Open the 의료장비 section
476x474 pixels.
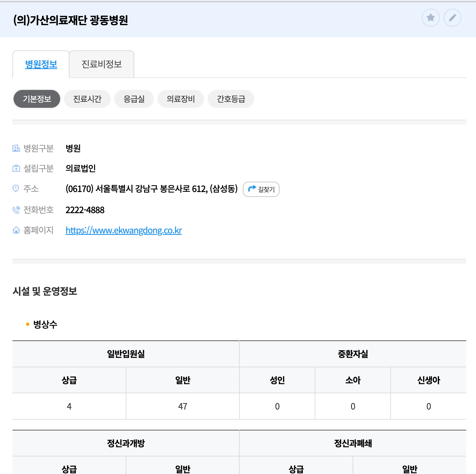point(181,99)
